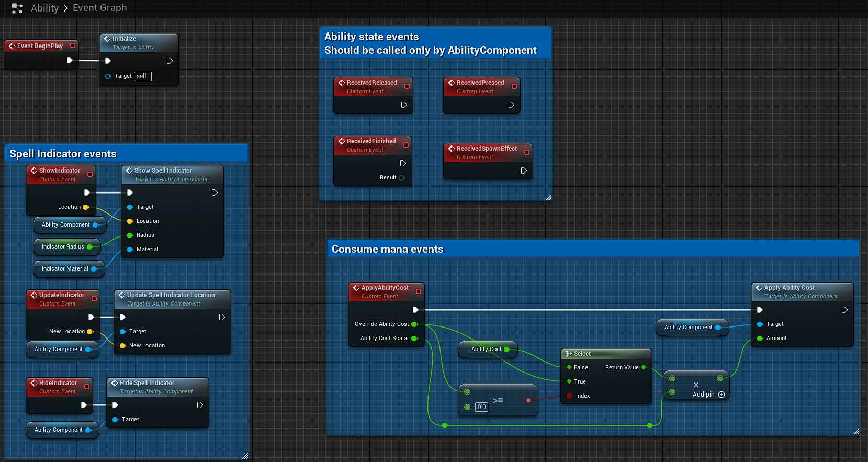
Task: Click the exec output pin of ReceivedPressed
Action: [511, 105]
